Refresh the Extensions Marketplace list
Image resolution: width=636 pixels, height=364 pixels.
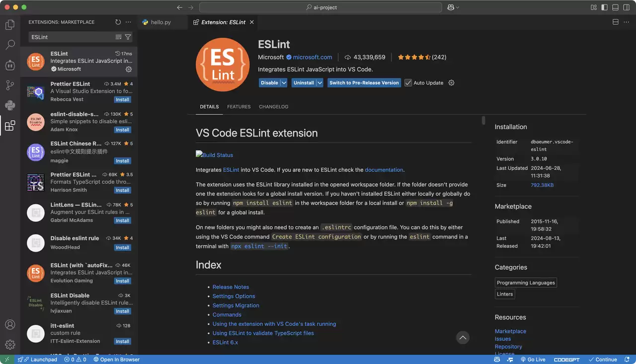click(118, 22)
